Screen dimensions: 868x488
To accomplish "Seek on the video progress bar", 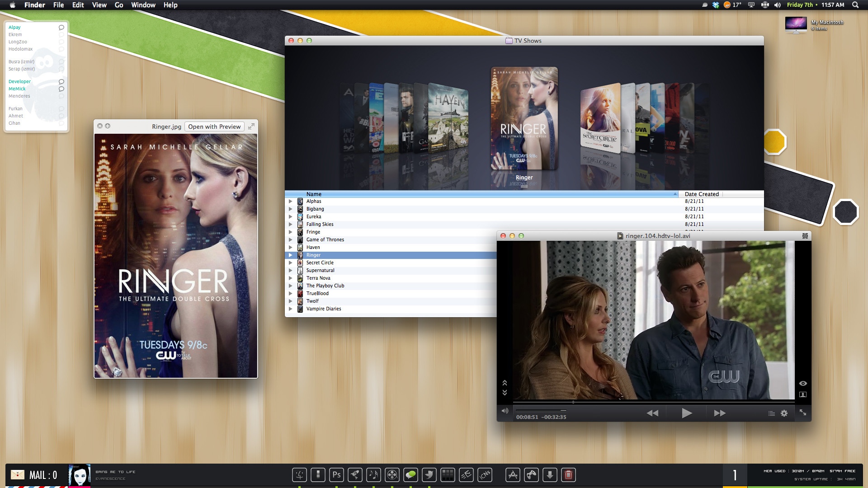I will point(654,402).
